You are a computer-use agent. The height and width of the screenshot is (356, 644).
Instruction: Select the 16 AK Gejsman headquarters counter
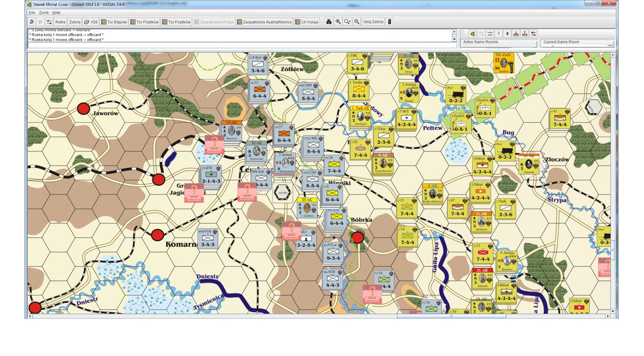529,164
